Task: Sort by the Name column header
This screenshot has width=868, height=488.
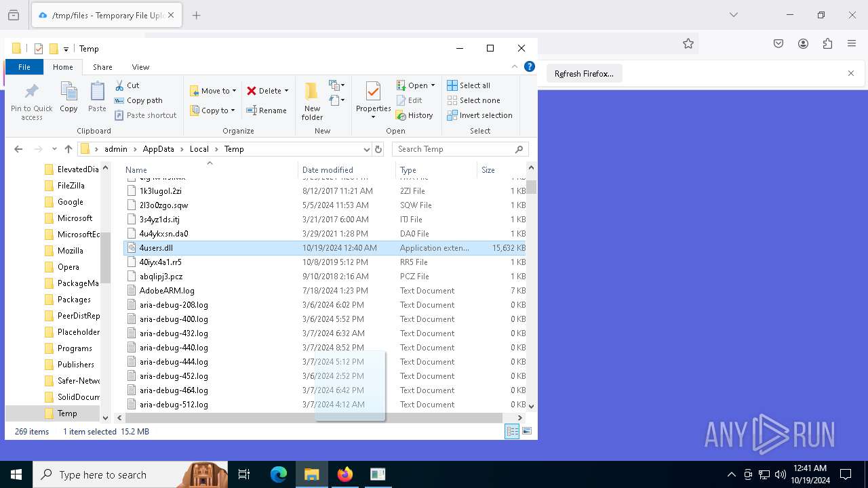Action: 210,170
